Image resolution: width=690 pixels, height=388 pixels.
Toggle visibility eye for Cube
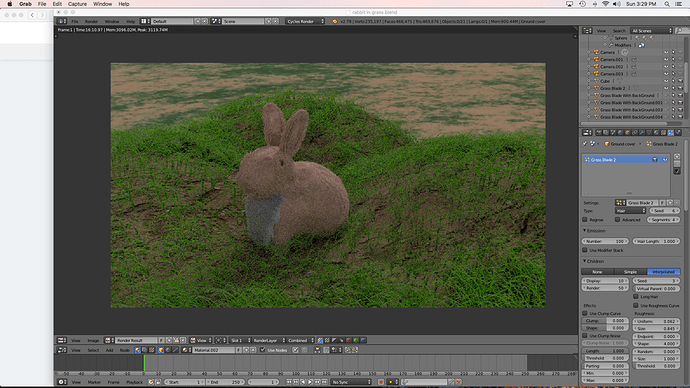pos(666,81)
